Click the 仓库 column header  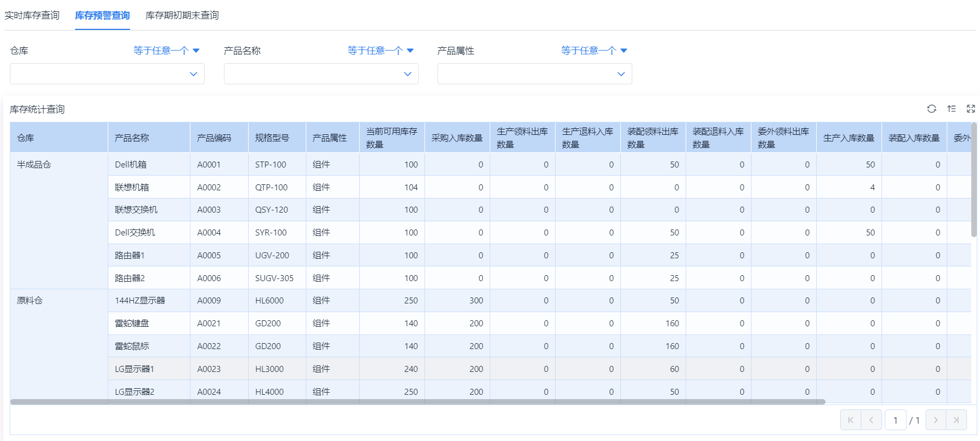point(59,138)
